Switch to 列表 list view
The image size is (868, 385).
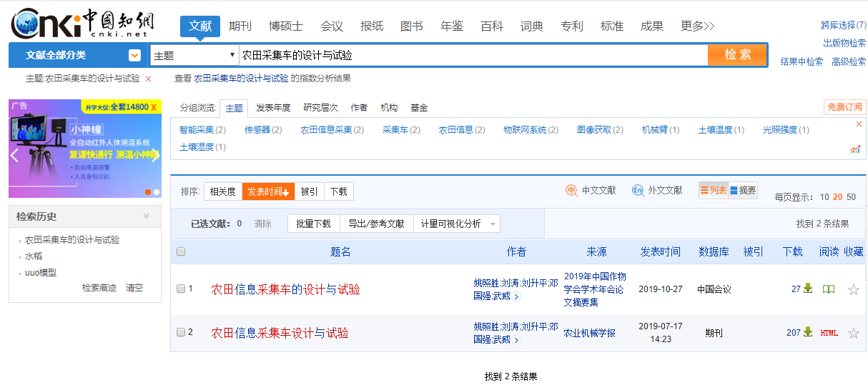click(714, 190)
